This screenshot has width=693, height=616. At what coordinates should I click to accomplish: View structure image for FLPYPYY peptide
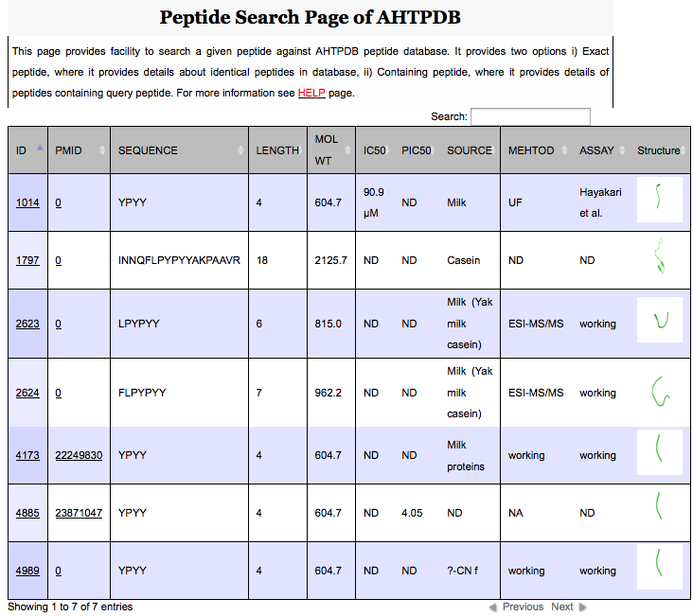click(660, 392)
